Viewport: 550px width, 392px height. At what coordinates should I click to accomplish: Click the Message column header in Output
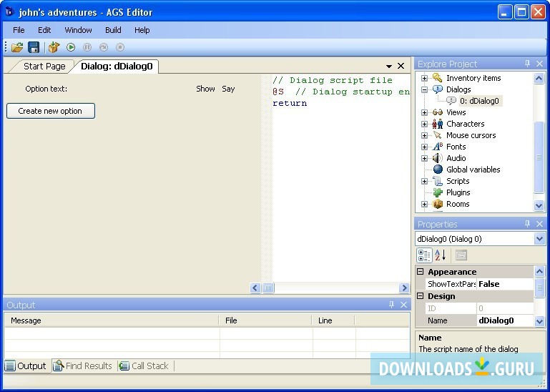click(112, 320)
